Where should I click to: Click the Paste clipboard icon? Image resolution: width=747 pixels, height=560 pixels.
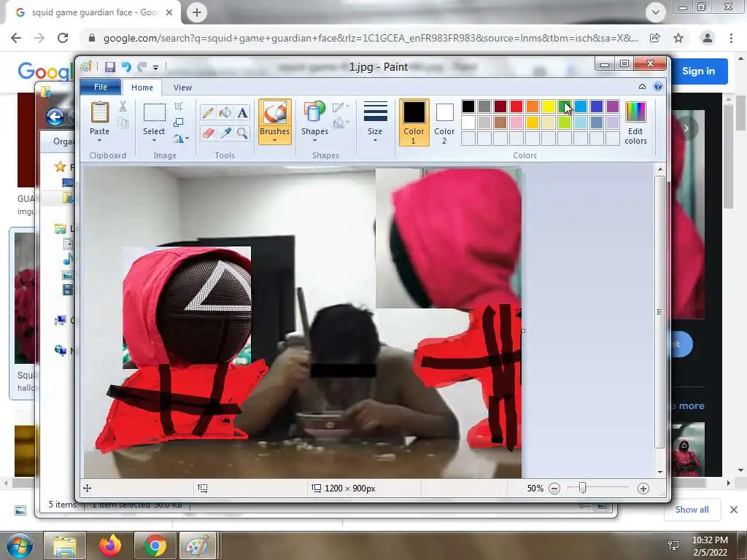tap(99, 112)
